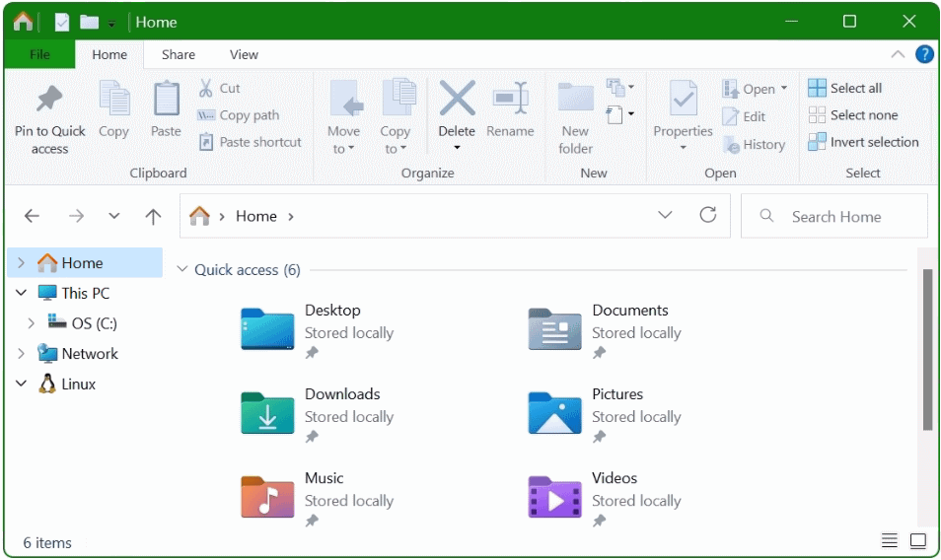
Task: Click the Delete X icon
Action: tap(458, 98)
